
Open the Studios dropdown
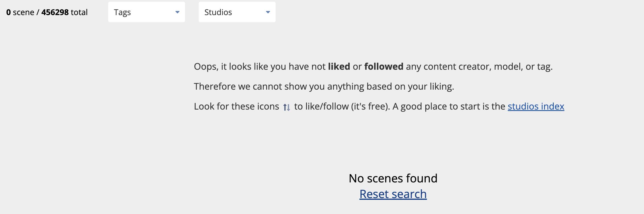click(x=237, y=12)
